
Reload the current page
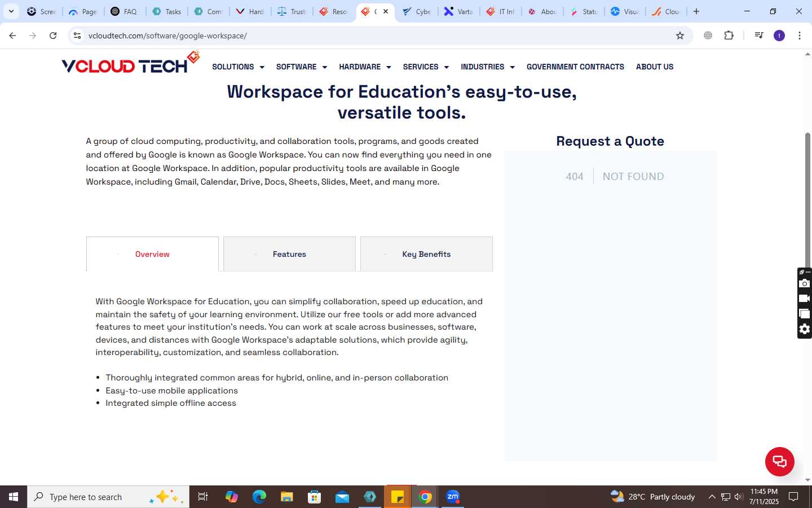(x=53, y=36)
